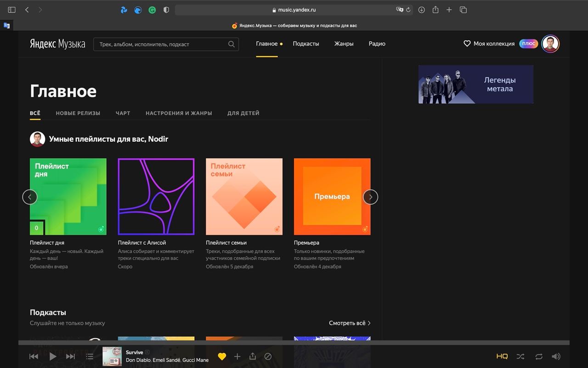Viewport: 588px width, 368px height.
Task: Unlike the track Survive with heart
Action: pyautogui.click(x=222, y=356)
